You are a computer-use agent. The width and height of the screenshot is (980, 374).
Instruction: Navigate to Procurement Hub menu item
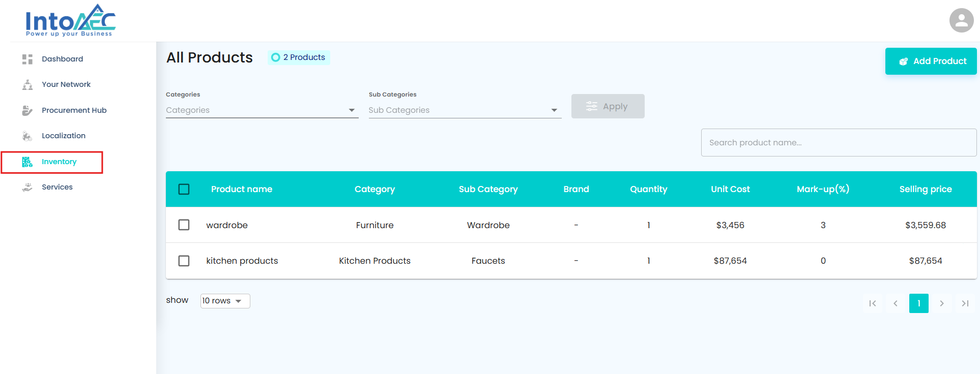pyautogui.click(x=74, y=110)
